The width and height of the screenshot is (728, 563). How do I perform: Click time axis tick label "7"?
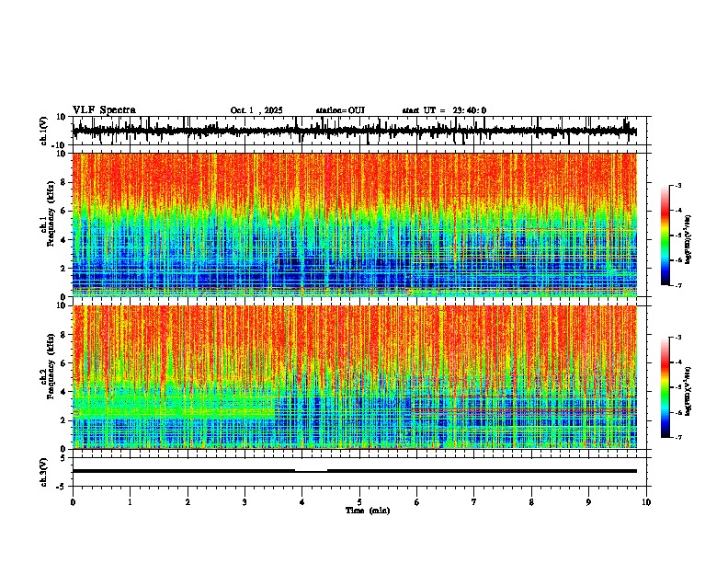[x=474, y=502]
